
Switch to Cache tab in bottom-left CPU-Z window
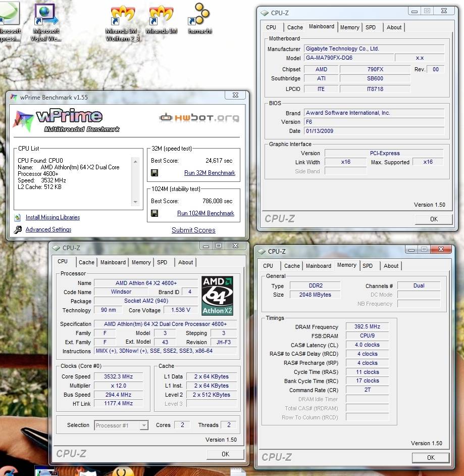click(86, 262)
